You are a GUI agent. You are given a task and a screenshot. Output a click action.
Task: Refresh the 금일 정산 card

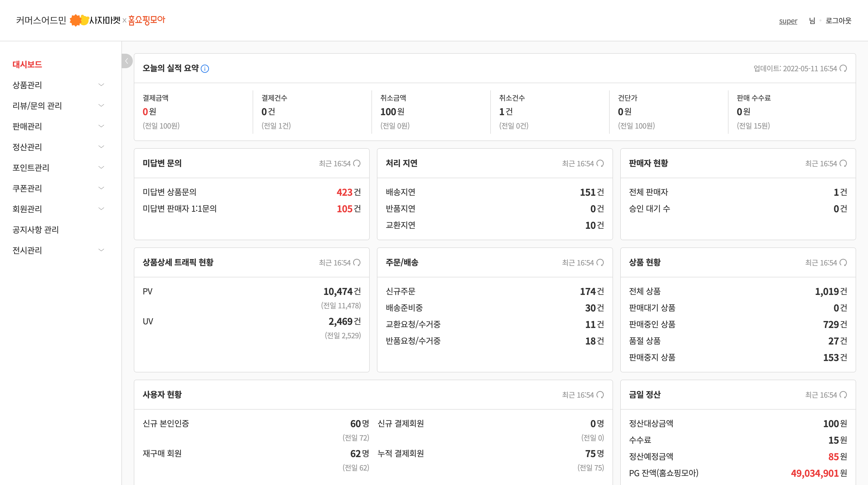pos(843,395)
